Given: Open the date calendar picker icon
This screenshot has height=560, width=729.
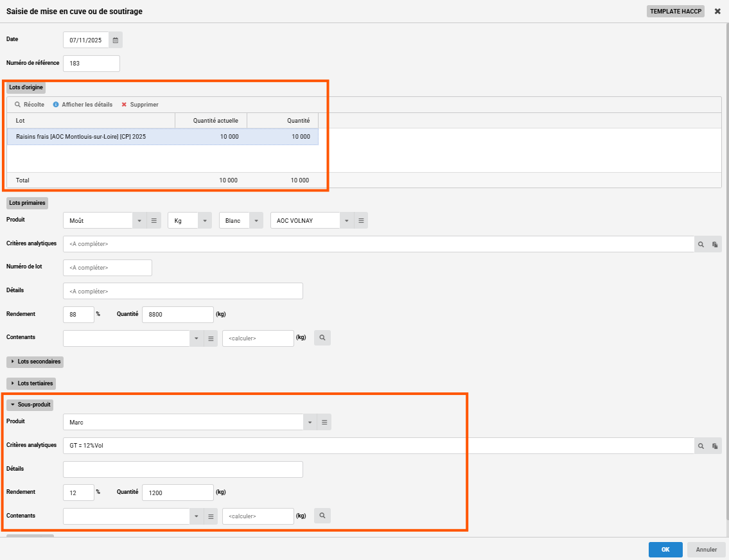Looking at the screenshot, I should coord(116,40).
